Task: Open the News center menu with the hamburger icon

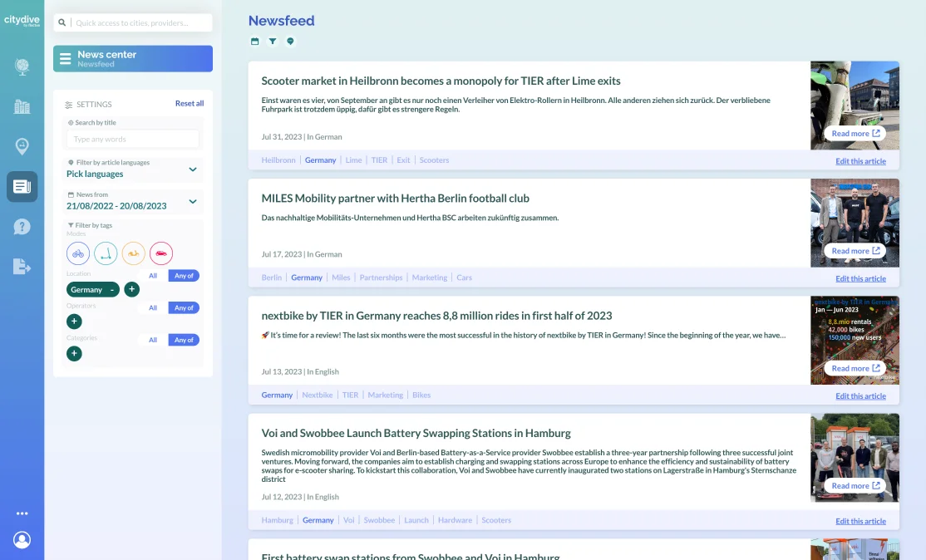Action: (x=65, y=58)
